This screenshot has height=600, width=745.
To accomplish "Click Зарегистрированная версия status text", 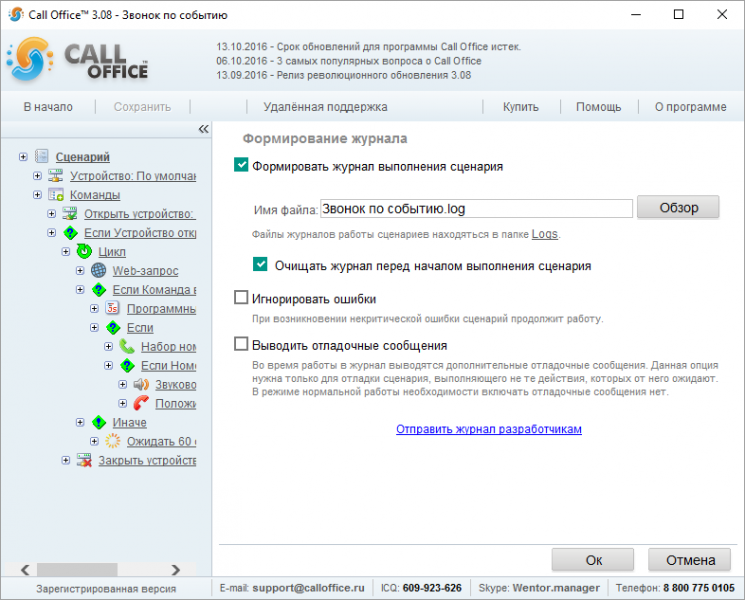I will pyautogui.click(x=106, y=589).
